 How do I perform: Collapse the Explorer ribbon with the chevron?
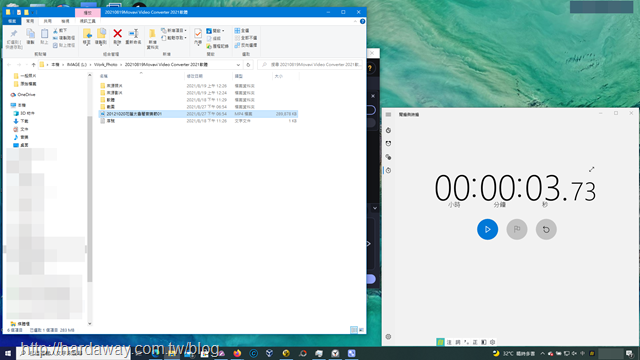[x=355, y=21]
